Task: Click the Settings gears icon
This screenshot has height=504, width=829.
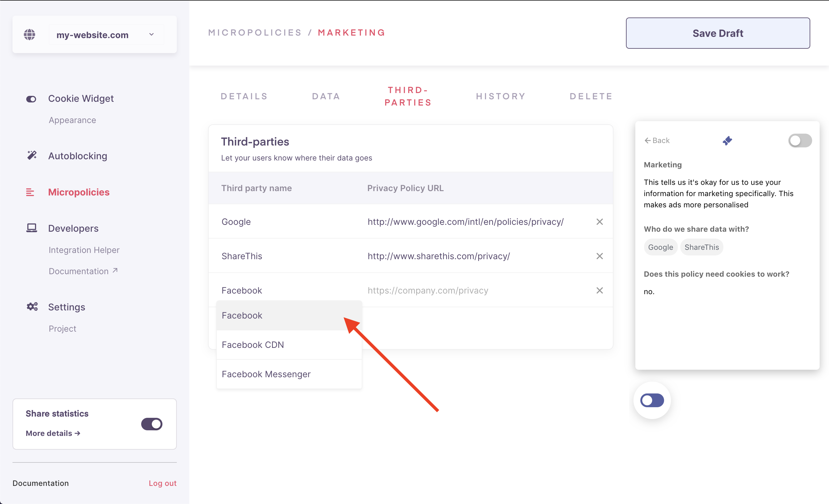Action: (32, 307)
